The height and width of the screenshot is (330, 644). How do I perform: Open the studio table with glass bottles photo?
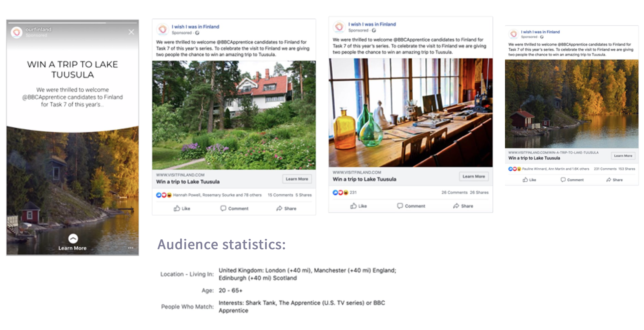(x=411, y=113)
